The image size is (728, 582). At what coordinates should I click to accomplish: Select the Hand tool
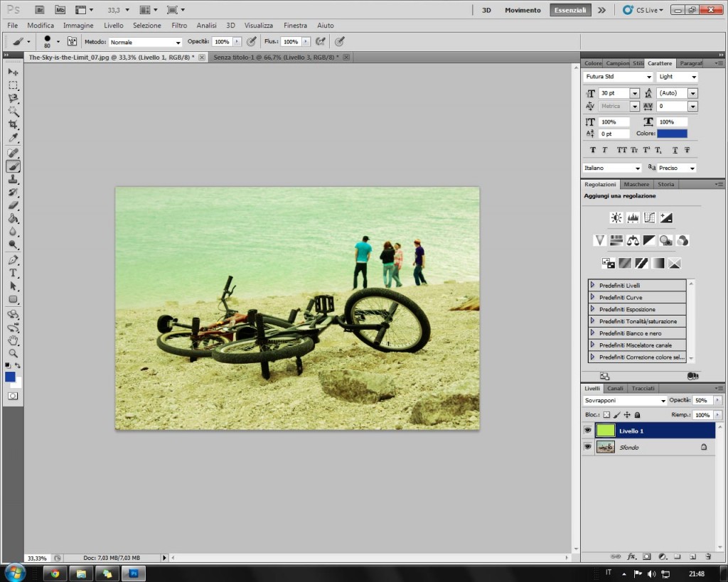13,340
